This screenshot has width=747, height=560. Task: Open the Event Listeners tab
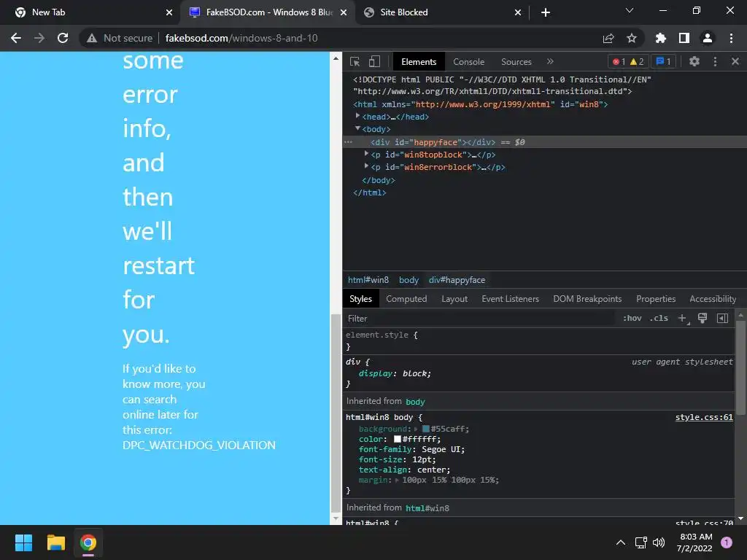[x=510, y=299]
